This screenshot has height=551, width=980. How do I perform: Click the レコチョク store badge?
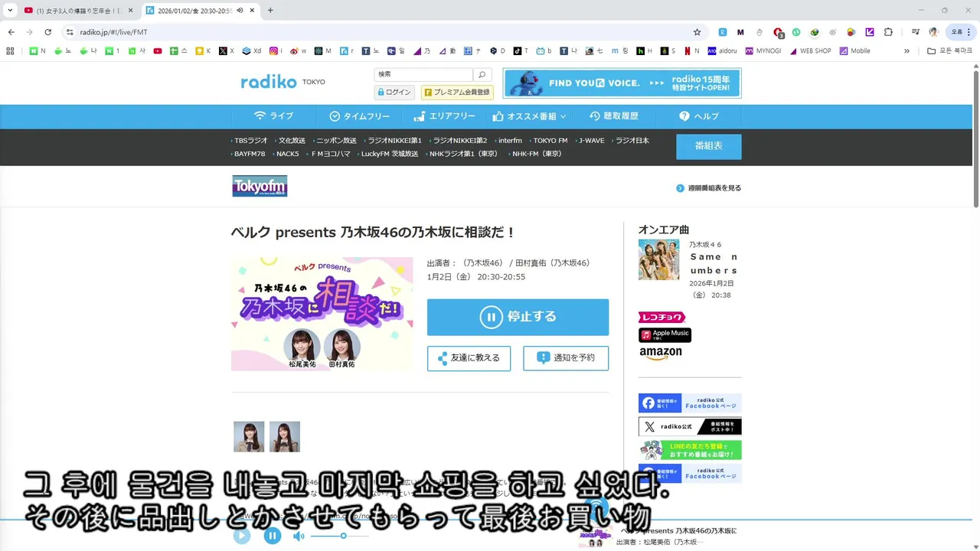click(661, 318)
